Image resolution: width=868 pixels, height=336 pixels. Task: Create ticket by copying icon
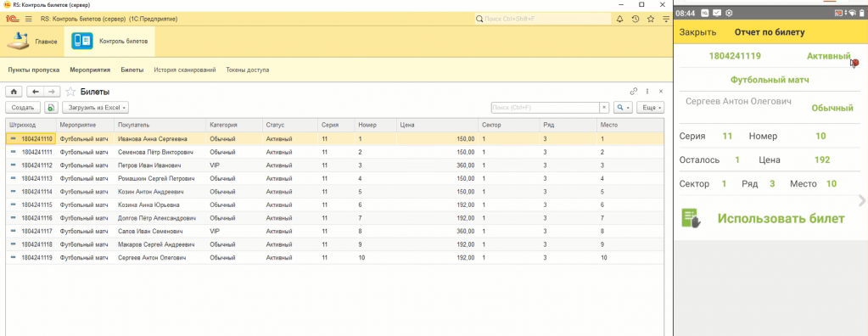point(51,108)
